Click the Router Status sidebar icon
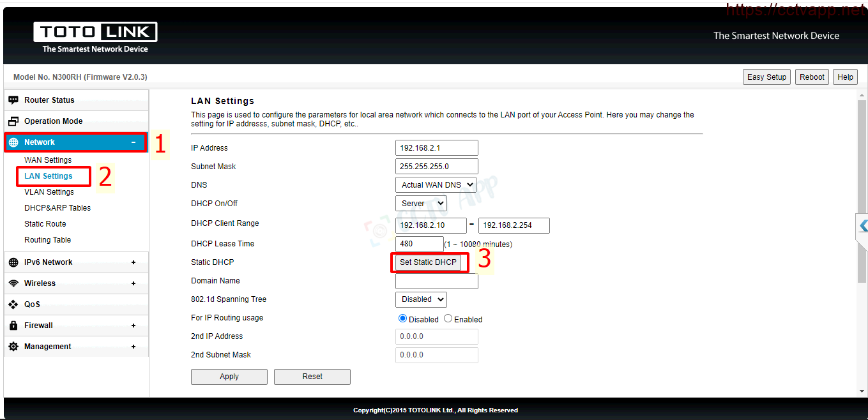This screenshot has height=420, width=868. tap(13, 100)
